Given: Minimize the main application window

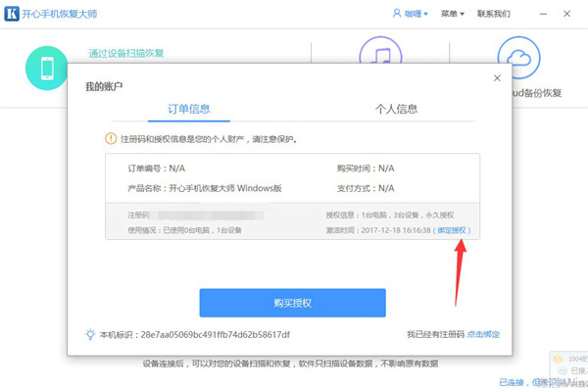Looking at the screenshot, I should pos(544,14).
